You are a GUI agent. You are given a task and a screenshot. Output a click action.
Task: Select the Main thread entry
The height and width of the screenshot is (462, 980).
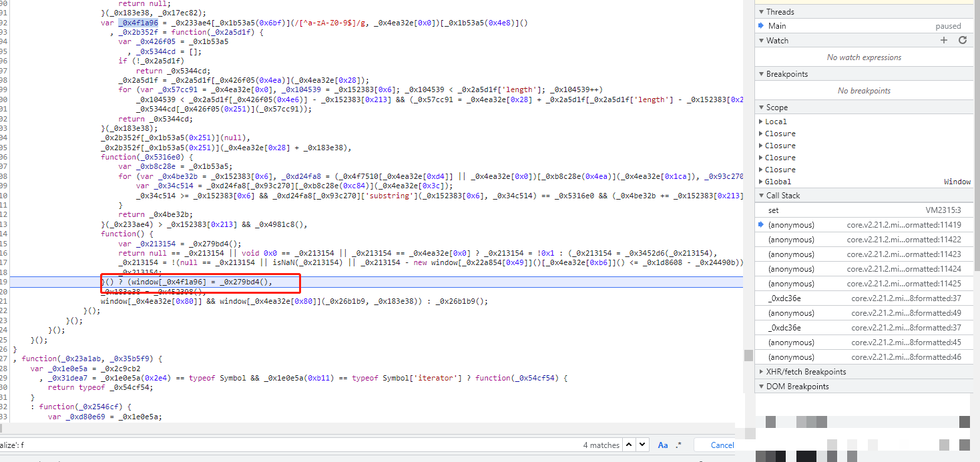coord(777,26)
